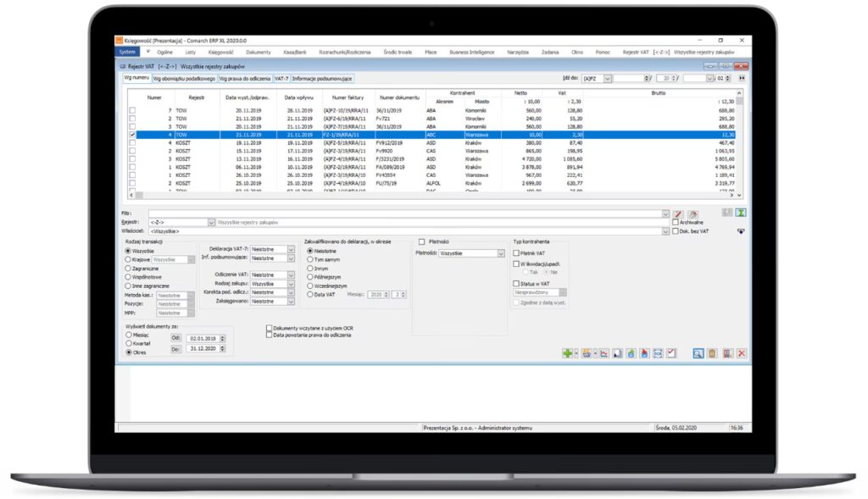Expand the Rodzaj zakupu dropdown

point(291,284)
